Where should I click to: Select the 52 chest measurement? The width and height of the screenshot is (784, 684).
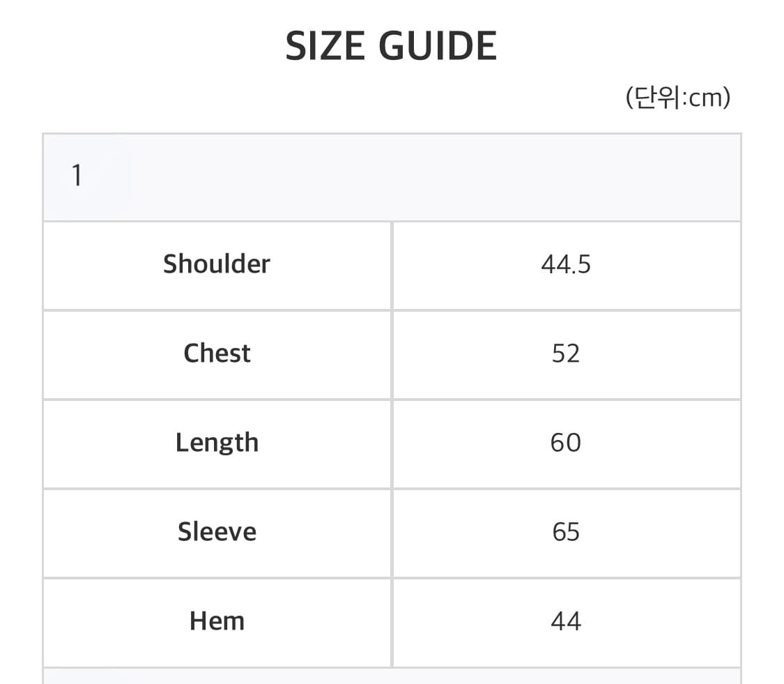tap(565, 354)
